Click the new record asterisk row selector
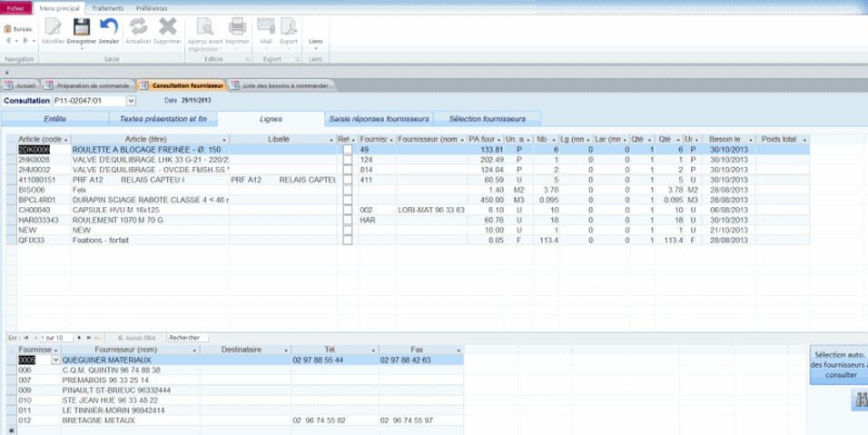This screenshot has width=868, height=435. pyautogui.click(x=12, y=430)
